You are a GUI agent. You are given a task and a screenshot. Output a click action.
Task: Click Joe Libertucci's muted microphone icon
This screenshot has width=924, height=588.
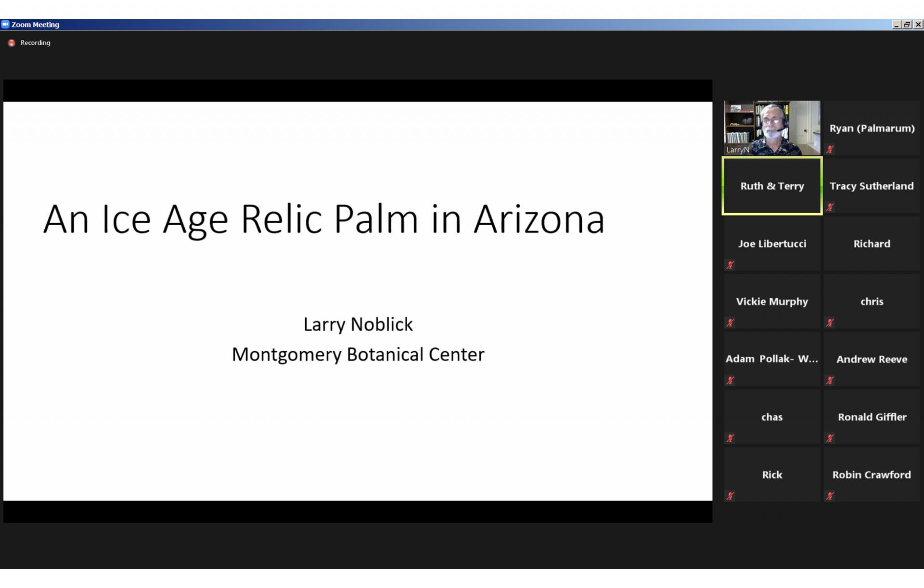coord(731,265)
